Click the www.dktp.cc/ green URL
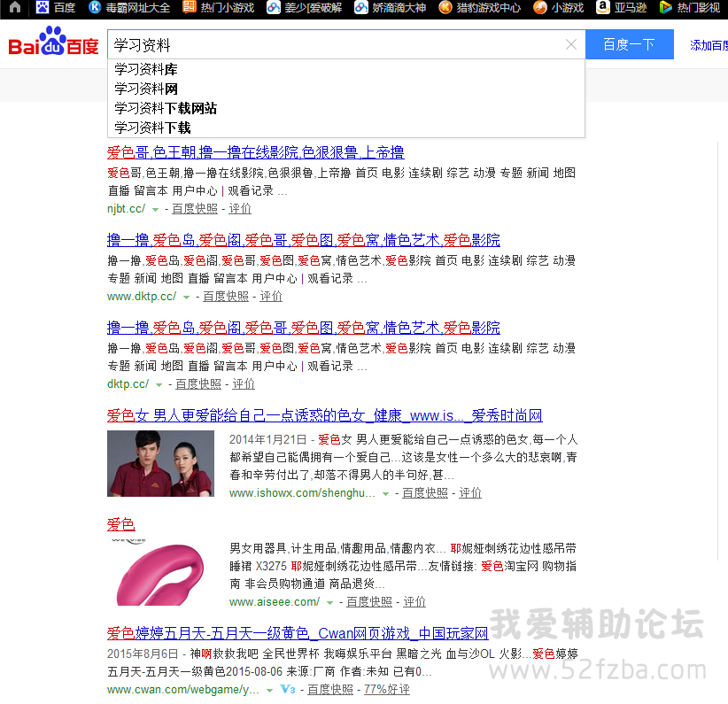The width and height of the screenshot is (728, 704). 142,297
